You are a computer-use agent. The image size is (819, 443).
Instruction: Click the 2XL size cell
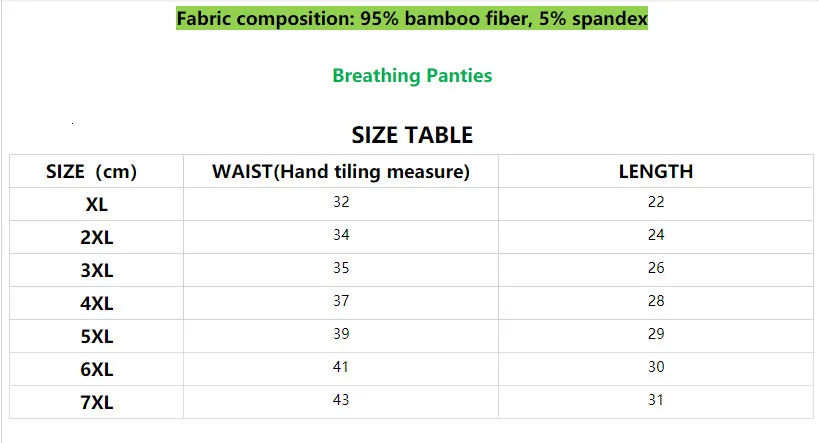97,237
